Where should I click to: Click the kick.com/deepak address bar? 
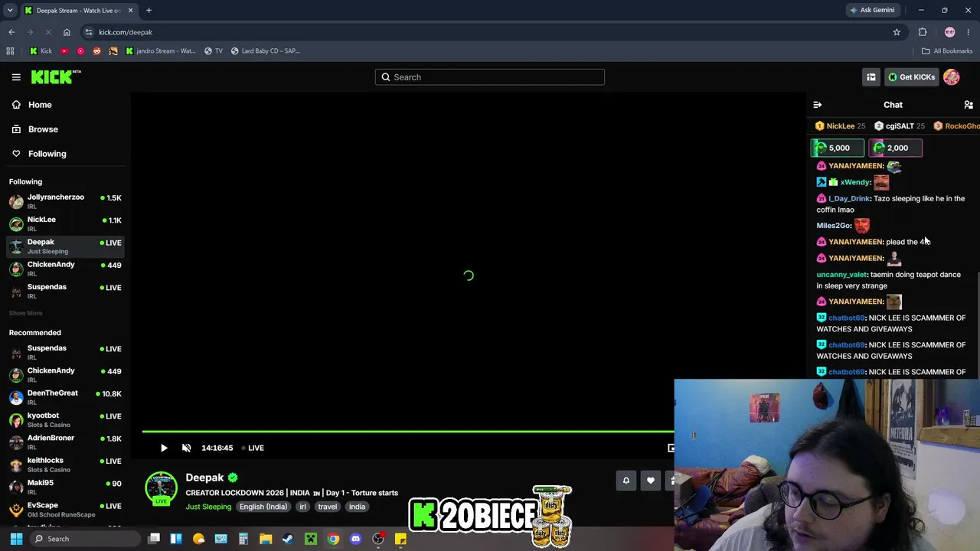(490, 32)
